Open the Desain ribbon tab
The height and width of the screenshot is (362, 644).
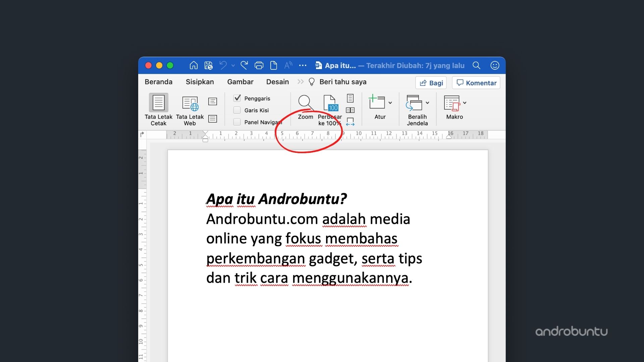coord(277,81)
